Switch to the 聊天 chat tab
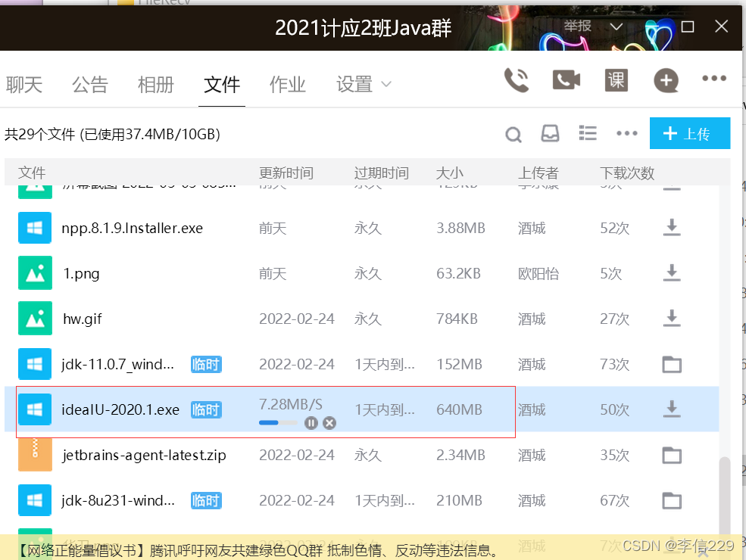Viewport: 746px width, 560px height. (x=24, y=85)
